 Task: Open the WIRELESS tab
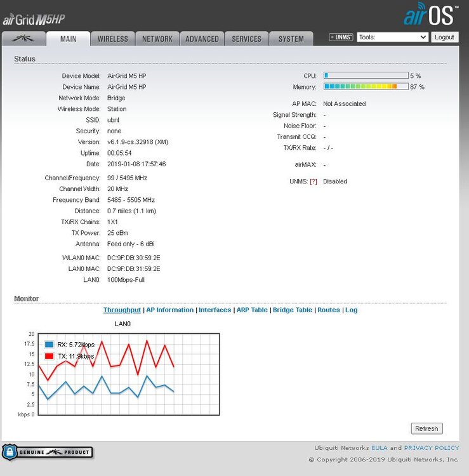tap(112, 39)
